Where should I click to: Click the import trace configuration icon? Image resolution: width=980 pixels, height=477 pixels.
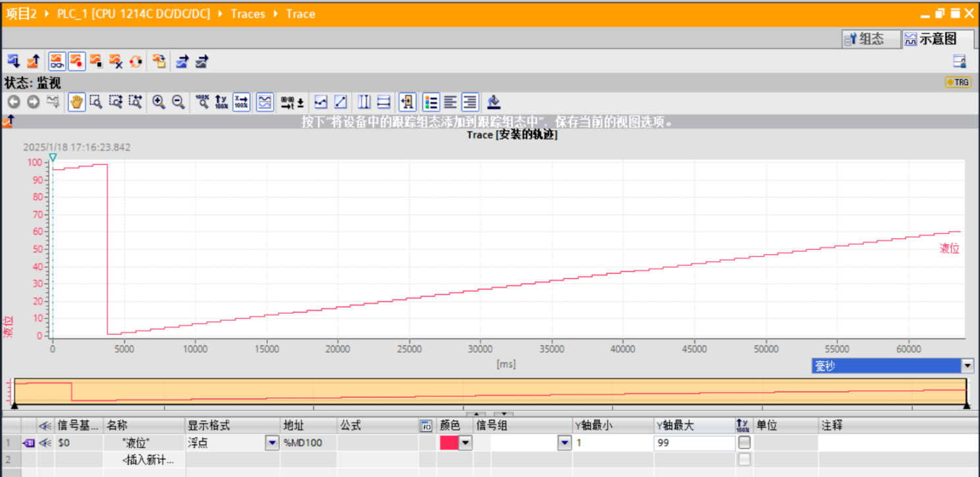pos(202,61)
